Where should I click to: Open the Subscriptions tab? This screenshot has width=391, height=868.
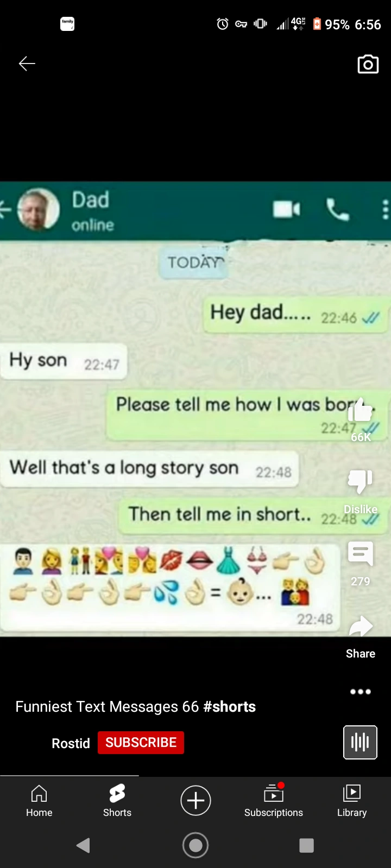274,801
